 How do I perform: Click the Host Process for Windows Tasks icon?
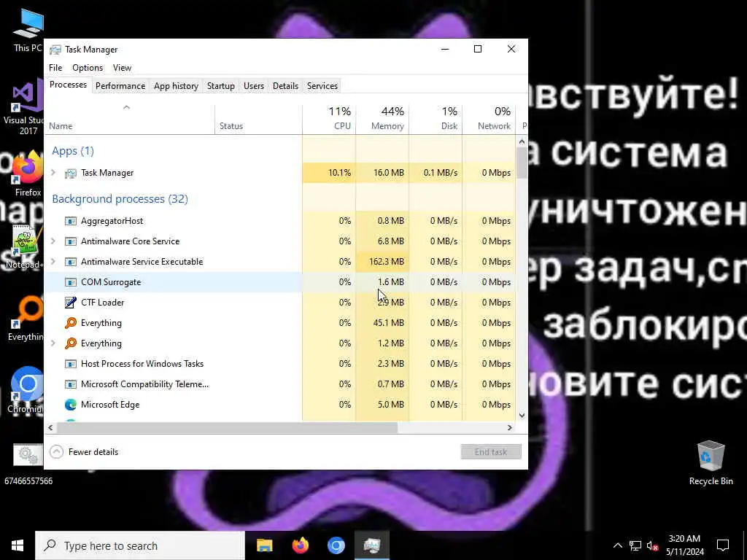click(x=71, y=364)
